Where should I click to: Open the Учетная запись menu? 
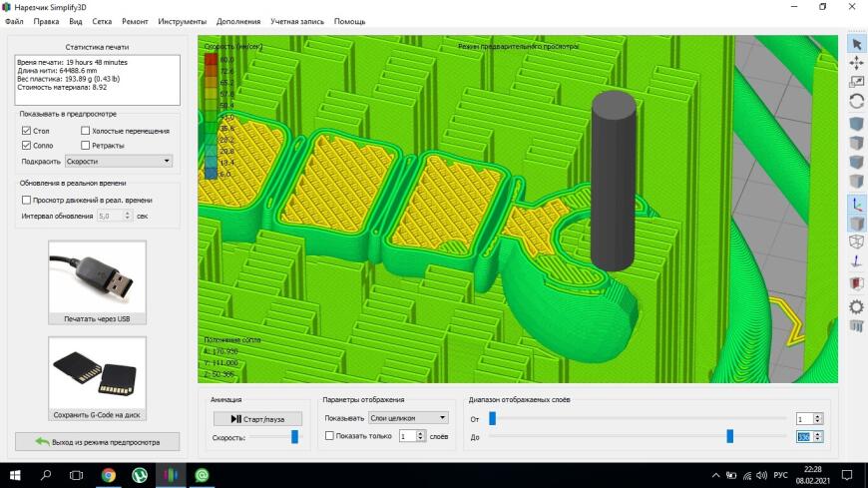click(297, 21)
